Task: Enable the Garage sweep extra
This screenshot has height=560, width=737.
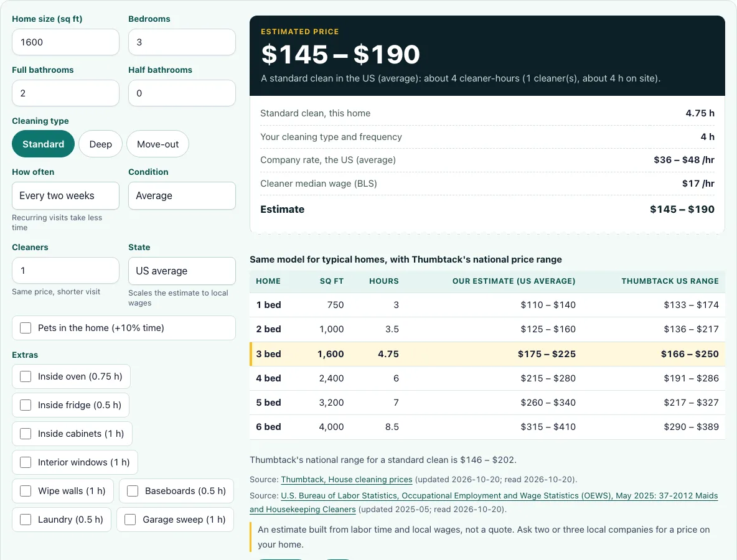Action: click(x=130, y=520)
